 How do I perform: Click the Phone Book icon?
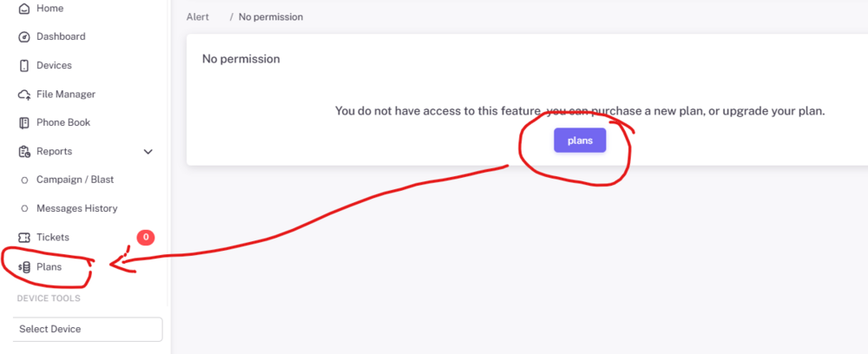(x=24, y=123)
